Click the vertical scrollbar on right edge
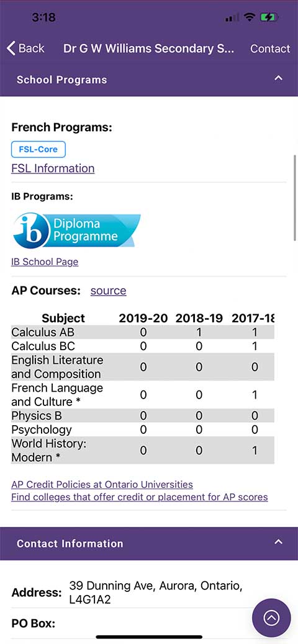Screen dimensions: 298x644 click(295, 198)
